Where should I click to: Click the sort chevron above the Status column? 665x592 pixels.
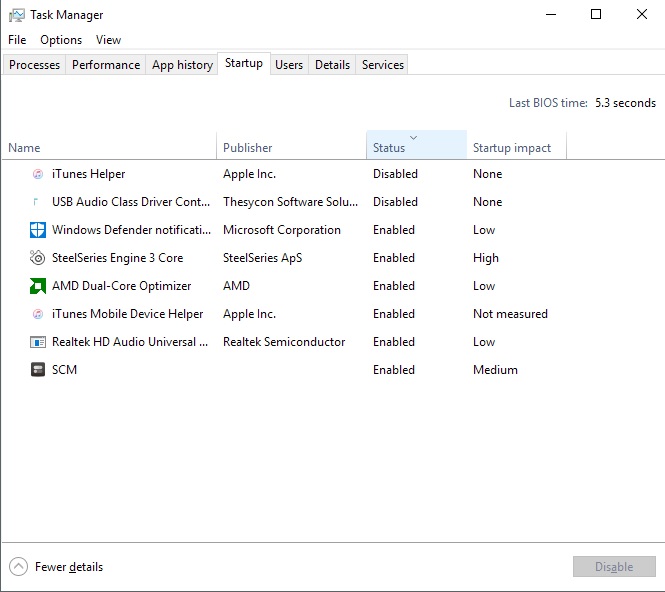414,138
